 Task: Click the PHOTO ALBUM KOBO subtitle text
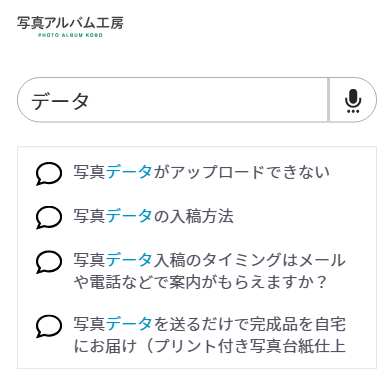point(70,35)
